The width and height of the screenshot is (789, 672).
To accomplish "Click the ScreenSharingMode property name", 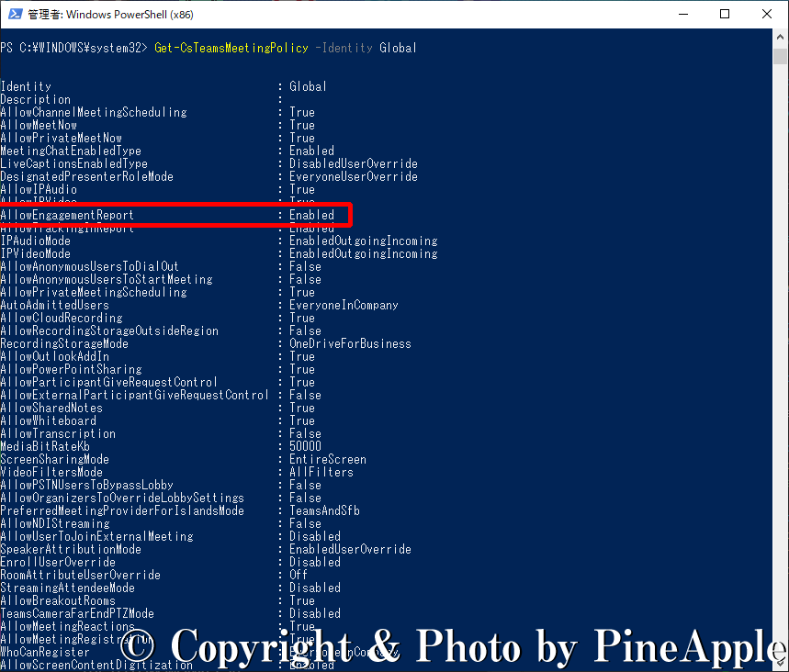I will (x=54, y=459).
